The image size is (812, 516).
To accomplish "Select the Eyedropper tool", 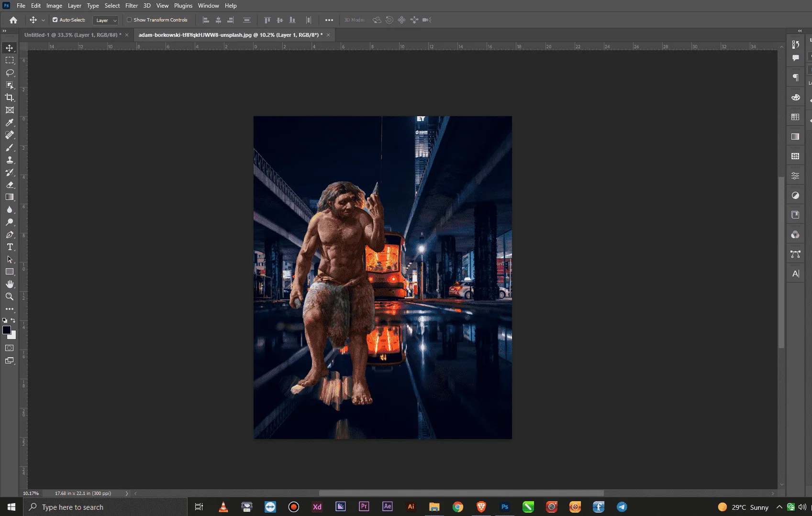I will (10, 122).
